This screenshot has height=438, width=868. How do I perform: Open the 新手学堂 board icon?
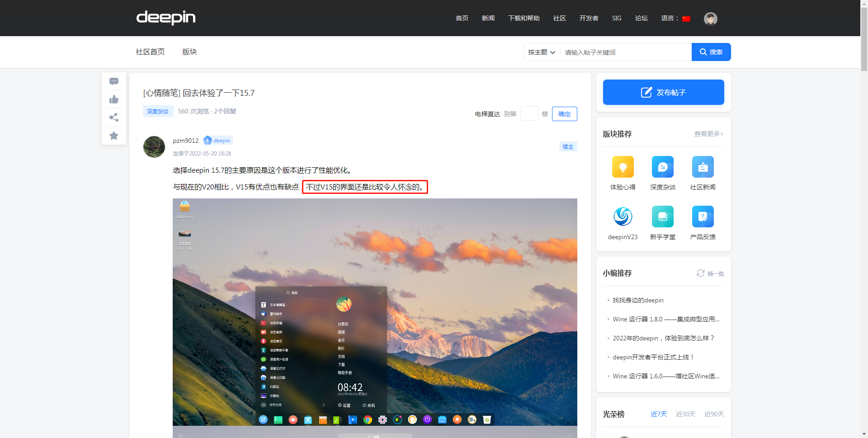tap(663, 217)
